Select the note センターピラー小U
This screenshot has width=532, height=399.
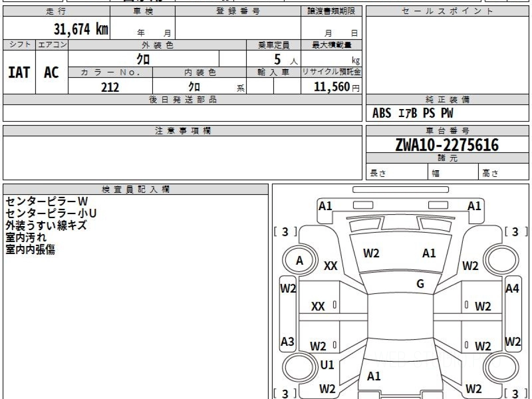pos(51,214)
